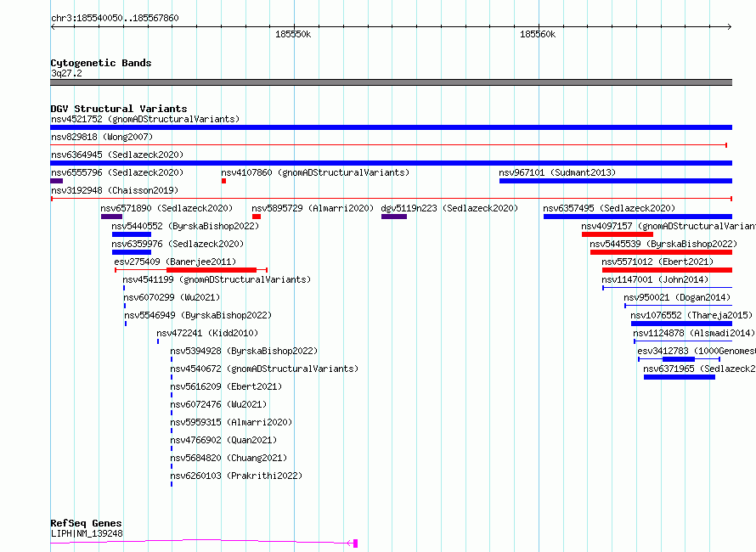Select nsv967101 (Sudmant2013) label
The width and height of the screenshot is (756, 552).
pyautogui.click(x=557, y=172)
